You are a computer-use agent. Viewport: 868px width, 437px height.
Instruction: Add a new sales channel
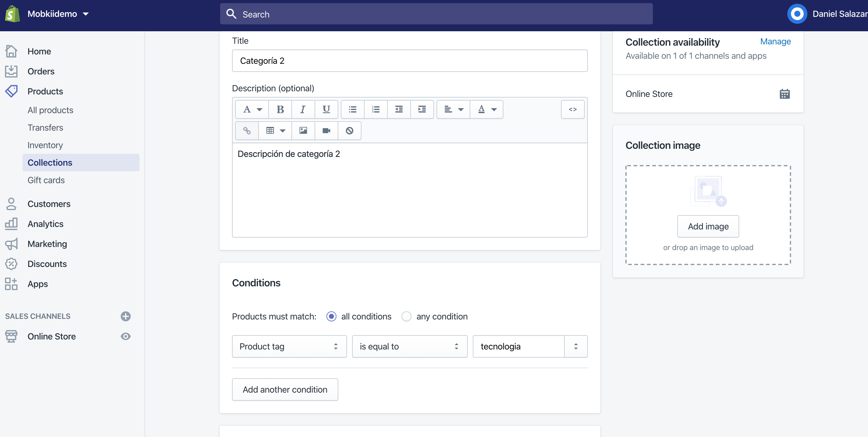(x=126, y=316)
